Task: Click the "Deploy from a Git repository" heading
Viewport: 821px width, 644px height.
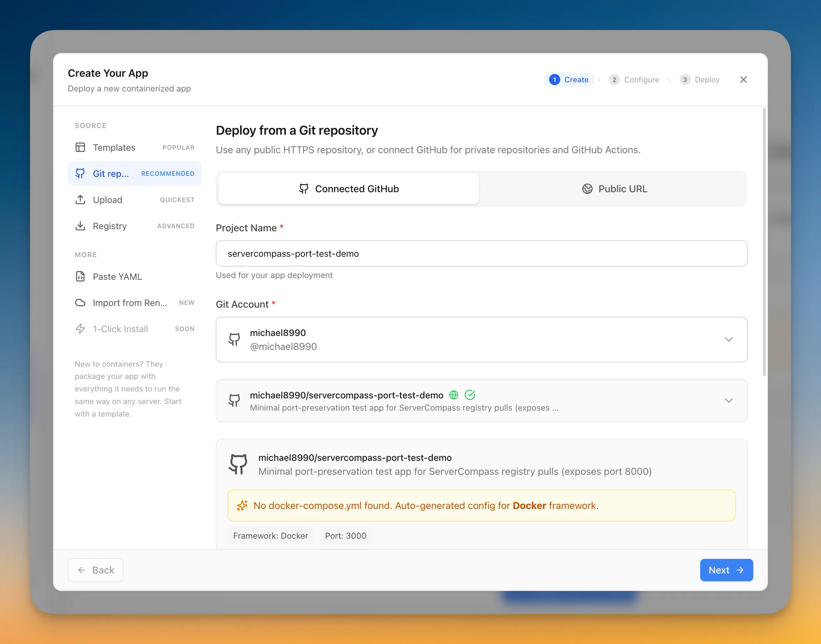Action: click(297, 130)
